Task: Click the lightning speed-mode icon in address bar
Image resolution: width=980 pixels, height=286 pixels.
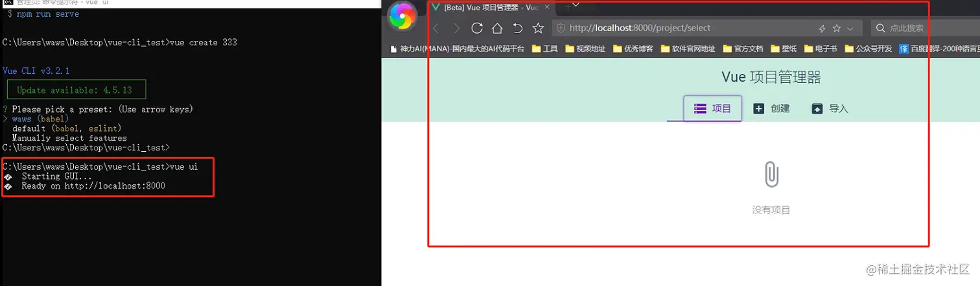Action: [822, 29]
